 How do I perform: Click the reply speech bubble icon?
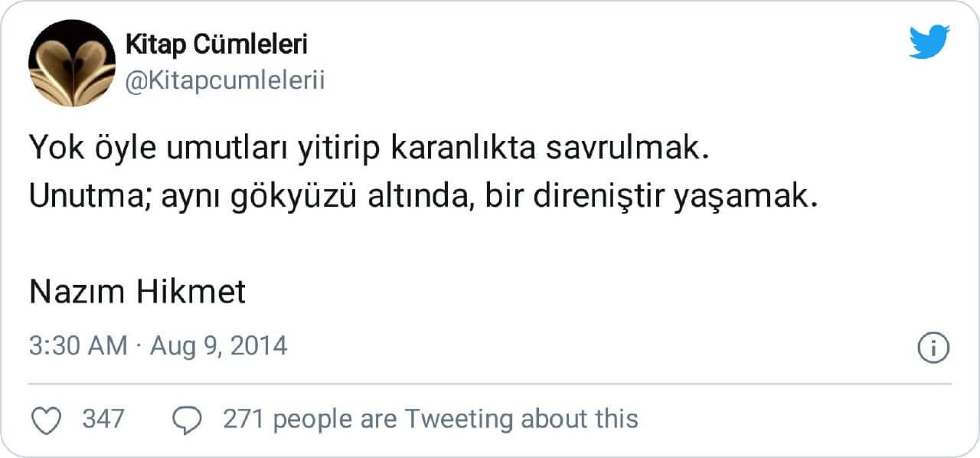[188, 419]
